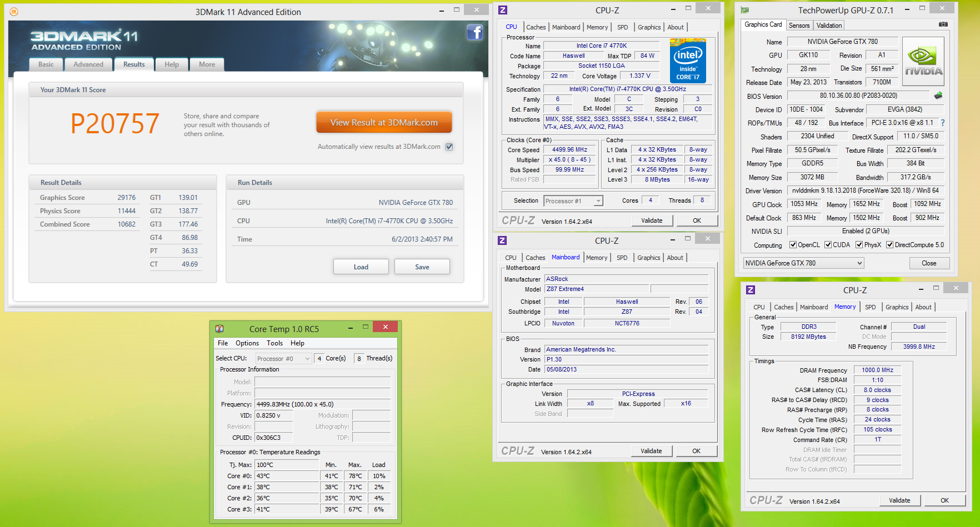Toggle the OpenCL checkbox in GPU-Z
980x527 pixels.
(x=793, y=245)
